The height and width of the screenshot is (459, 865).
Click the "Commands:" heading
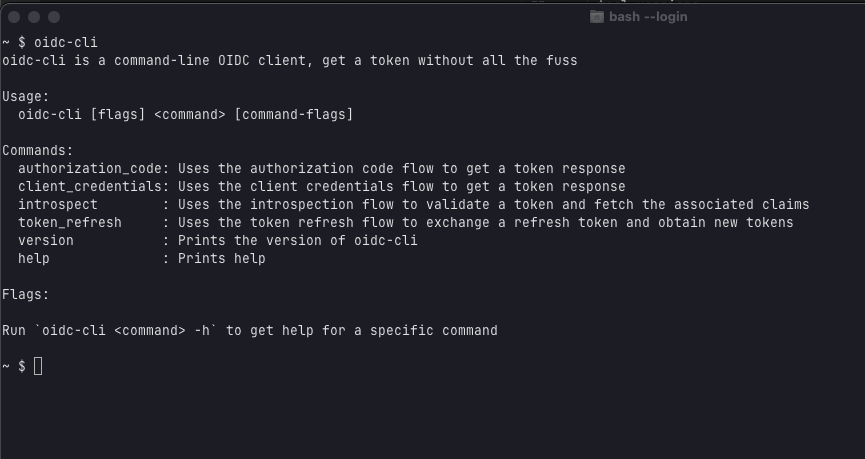pos(38,151)
